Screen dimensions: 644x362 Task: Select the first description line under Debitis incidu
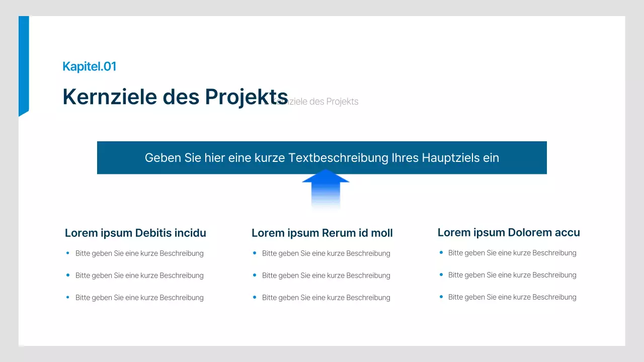[139, 253]
